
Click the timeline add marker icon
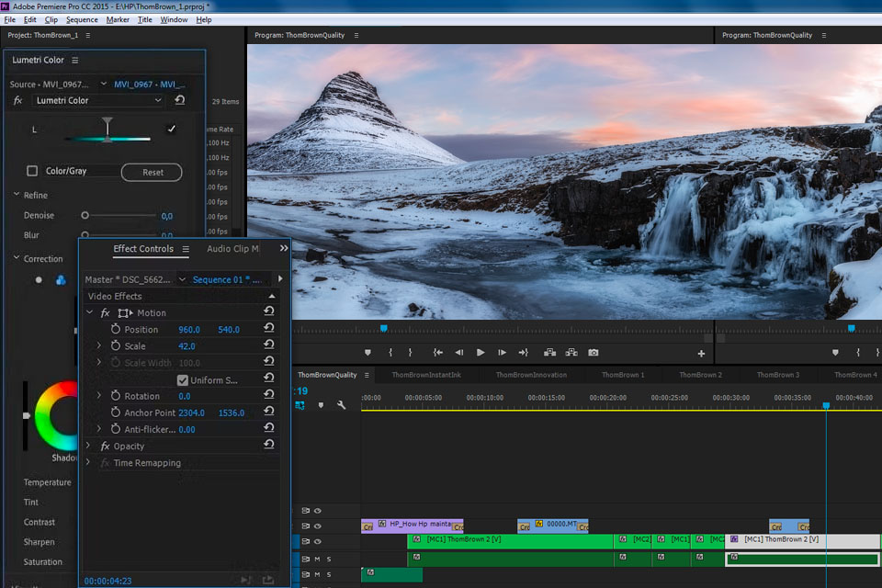click(321, 405)
